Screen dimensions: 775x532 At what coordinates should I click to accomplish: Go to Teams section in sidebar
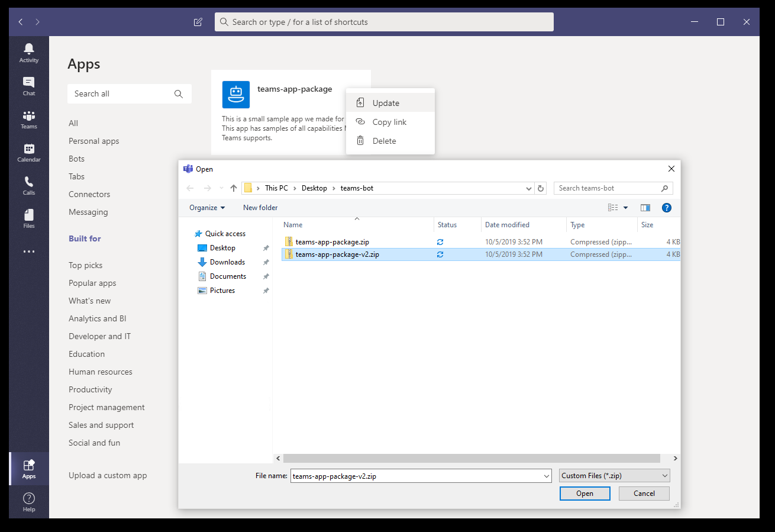(x=28, y=119)
